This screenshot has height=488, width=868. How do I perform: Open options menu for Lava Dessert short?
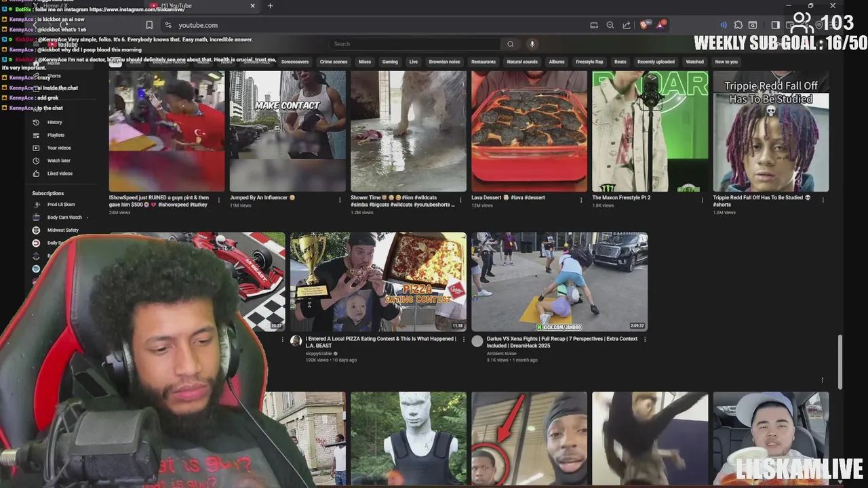581,200
